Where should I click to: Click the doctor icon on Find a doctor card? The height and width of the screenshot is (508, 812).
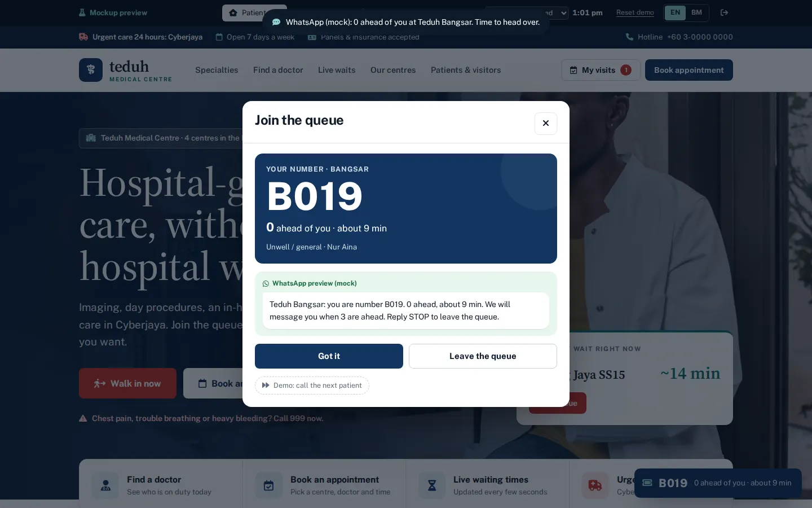coord(105,485)
